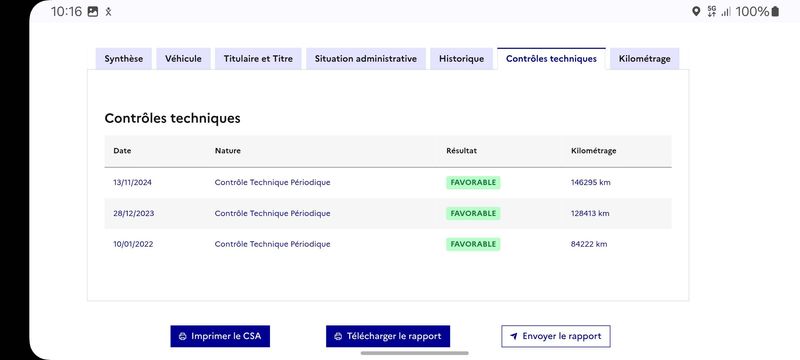Select the date 10/01/2022
800x360 pixels.
click(133, 244)
